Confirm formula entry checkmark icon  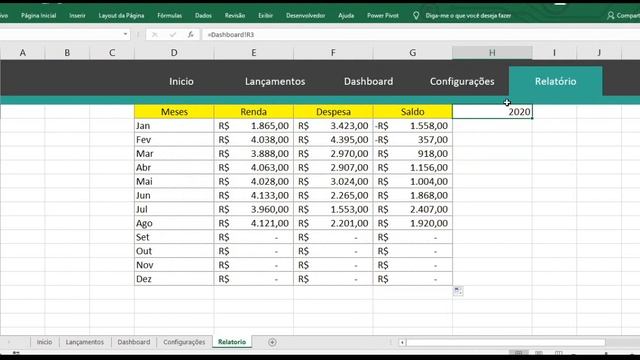pyautogui.click(x=172, y=35)
